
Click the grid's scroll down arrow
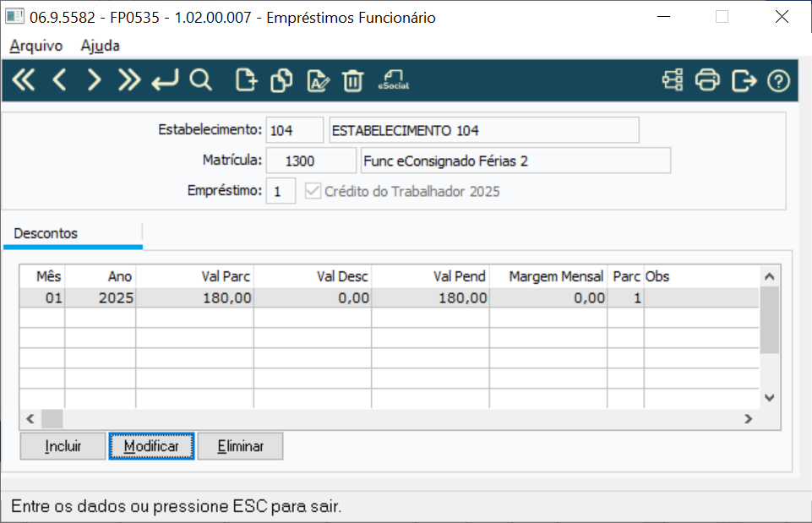(770, 398)
